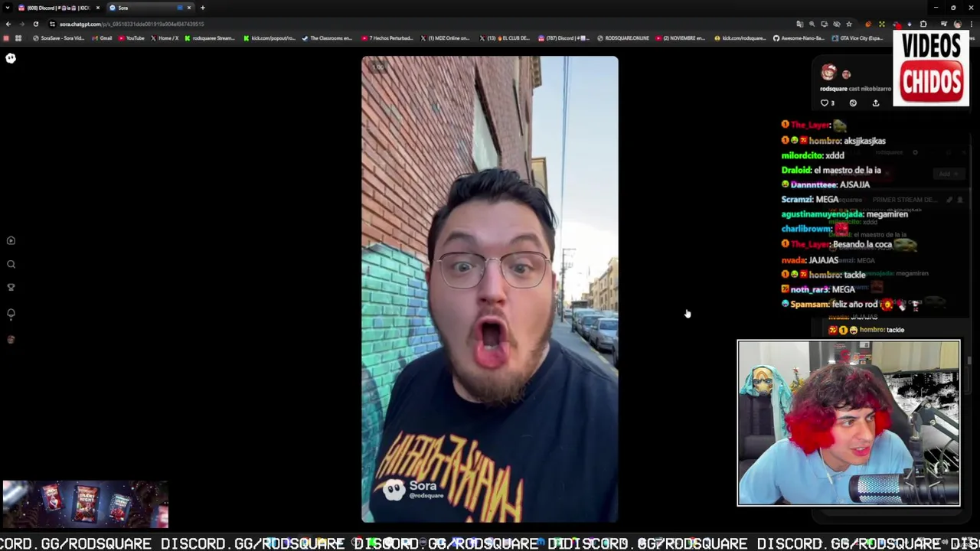Open the Gmail bookmark
The image size is (980, 551).
click(102, 38)
